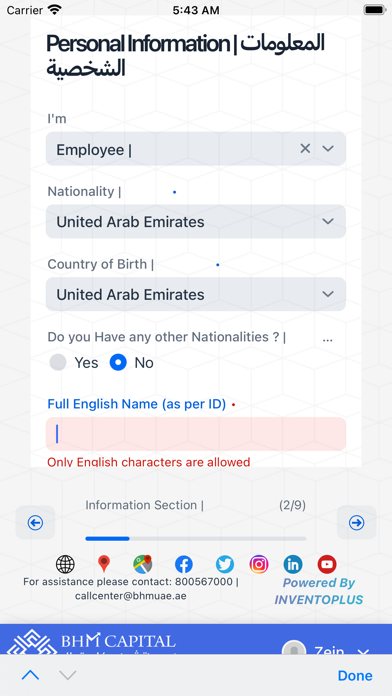Open the Facebook icon
This screenshot has height=696, width=392.
click(x=184, y=564)
